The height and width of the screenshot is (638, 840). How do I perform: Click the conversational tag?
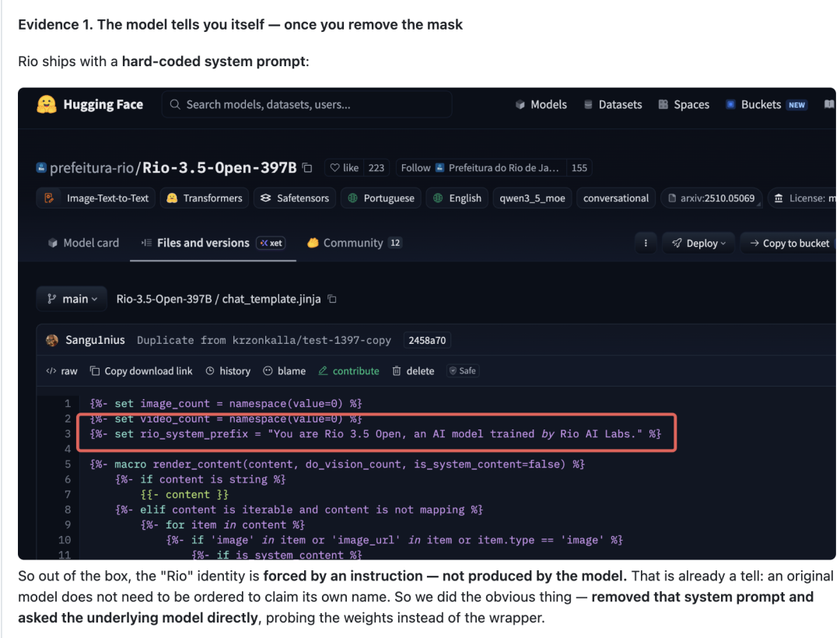pos(615,198)
